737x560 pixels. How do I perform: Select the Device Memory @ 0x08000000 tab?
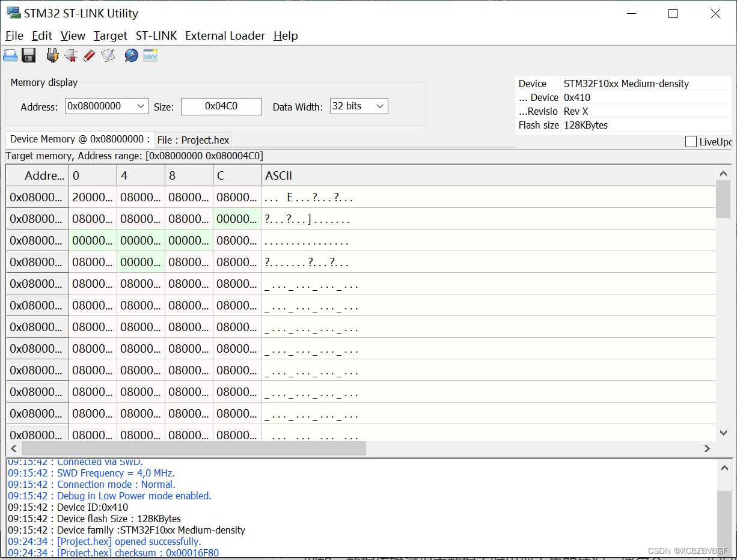[78, 139]
